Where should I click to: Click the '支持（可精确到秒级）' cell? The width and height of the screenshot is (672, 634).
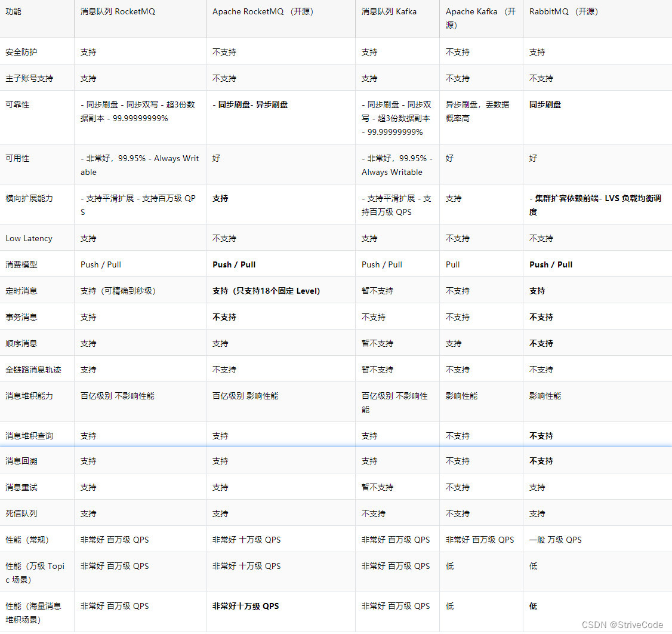point(118,291)
